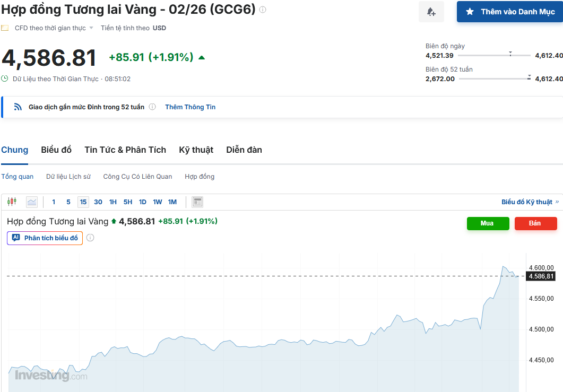Click the Thêm Thông Tin link
Image resolution: width=563 pixels, height=392 pixels.
click(190, 107)
